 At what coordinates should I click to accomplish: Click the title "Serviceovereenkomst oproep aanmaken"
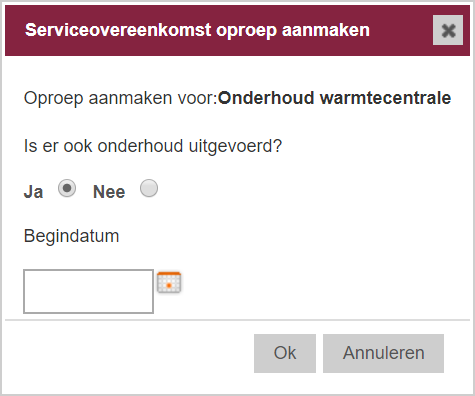pyautogui.click(x=197, y=30)
